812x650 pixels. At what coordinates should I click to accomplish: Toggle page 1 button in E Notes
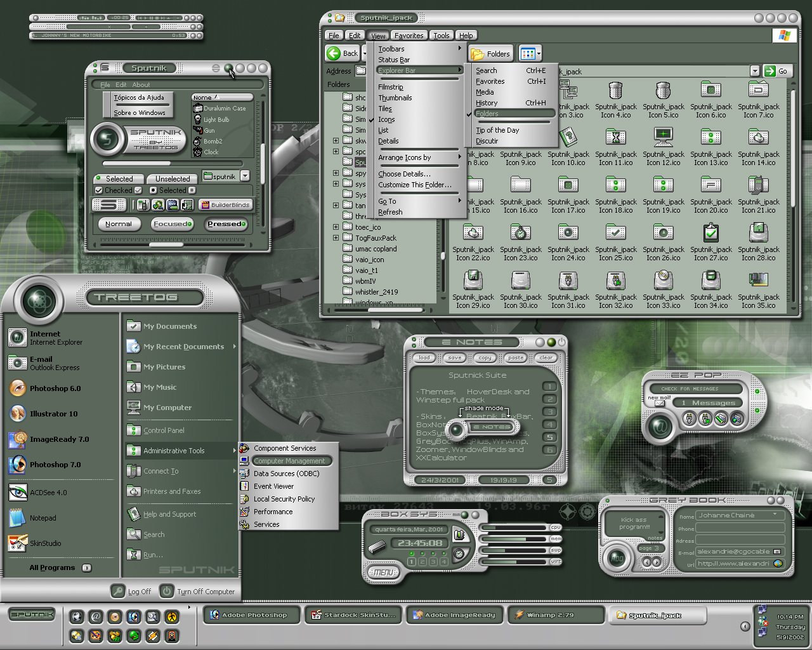click(550, 387)
